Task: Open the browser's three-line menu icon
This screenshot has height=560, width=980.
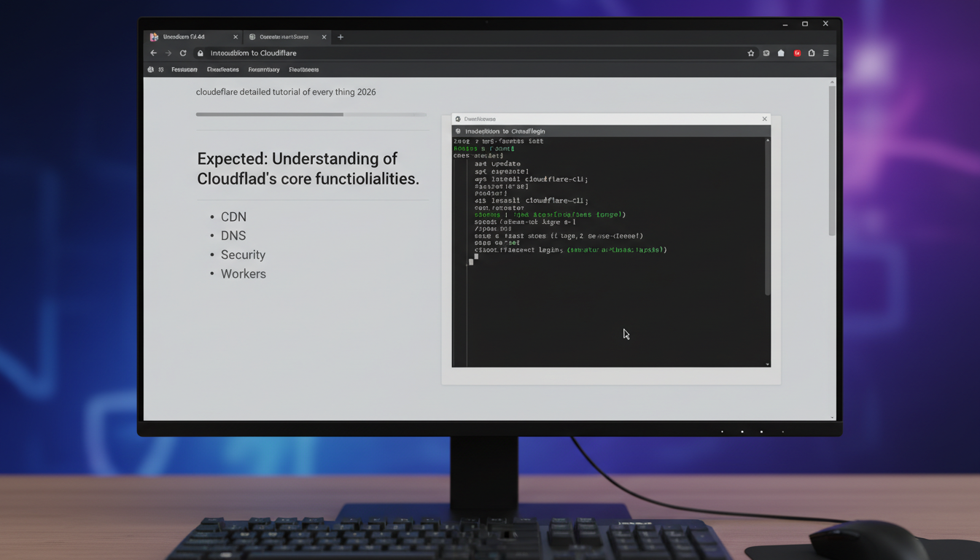Action: pyautogui.click(x=826, y=53)
